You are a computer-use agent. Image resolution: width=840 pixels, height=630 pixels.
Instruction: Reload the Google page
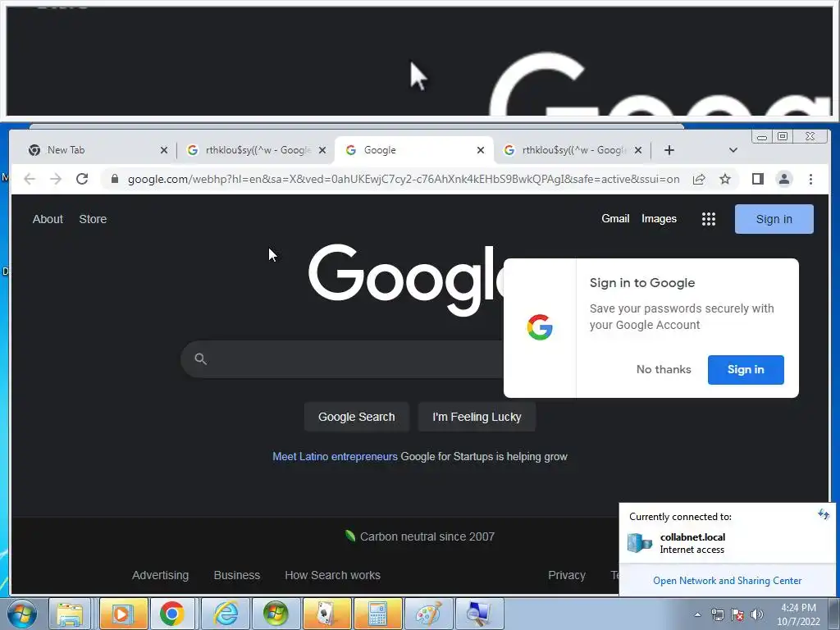click(x=82, y=179)
